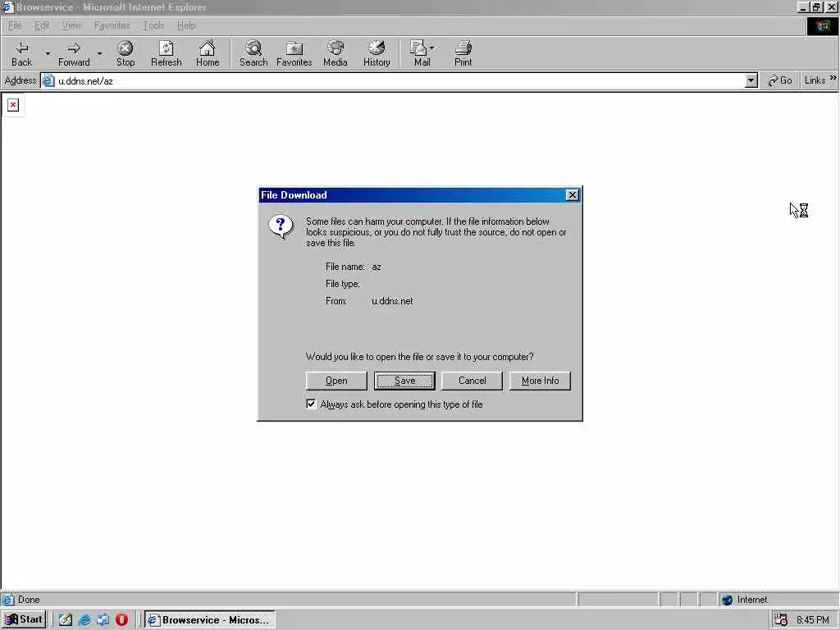Open the Favorites toolbar icon
840x630 pixels.
tap(294, 53)
